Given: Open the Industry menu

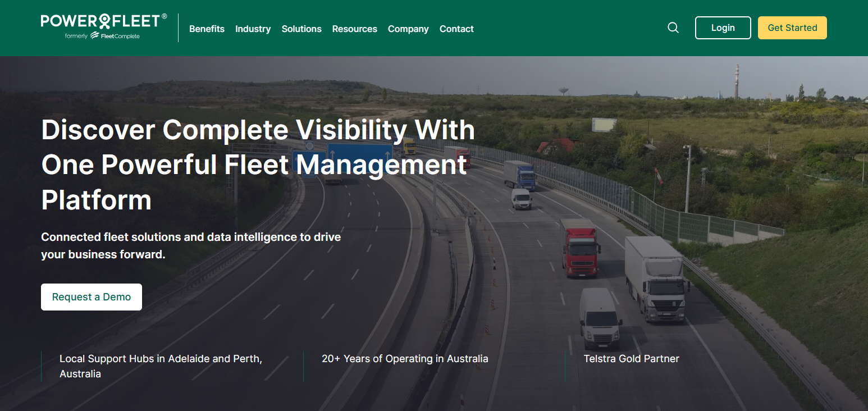Looking at the screenshot, I should pos(253,29).
